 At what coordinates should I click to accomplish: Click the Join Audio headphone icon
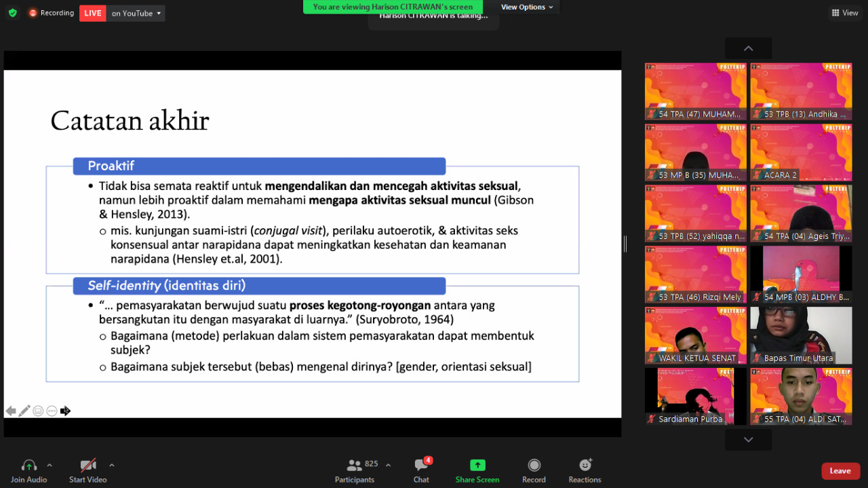28,466
